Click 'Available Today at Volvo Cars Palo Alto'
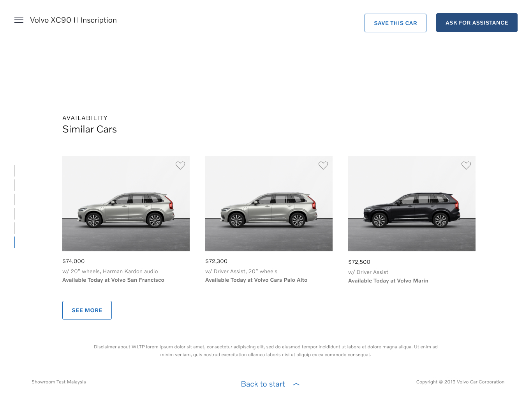Viewport: 532px width, 399px height. pyautogui.click(x=256, y=280)
